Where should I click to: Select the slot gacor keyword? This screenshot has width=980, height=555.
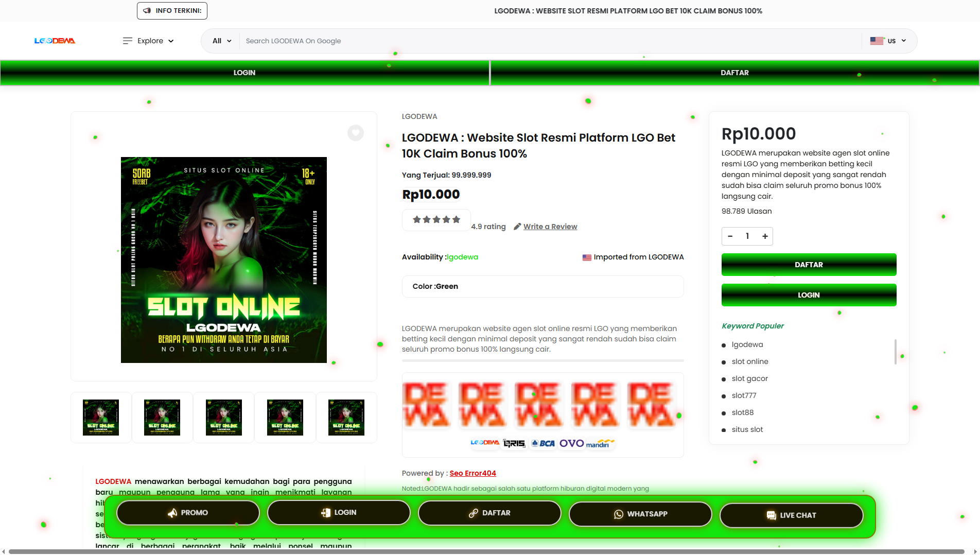click(750, 378)
